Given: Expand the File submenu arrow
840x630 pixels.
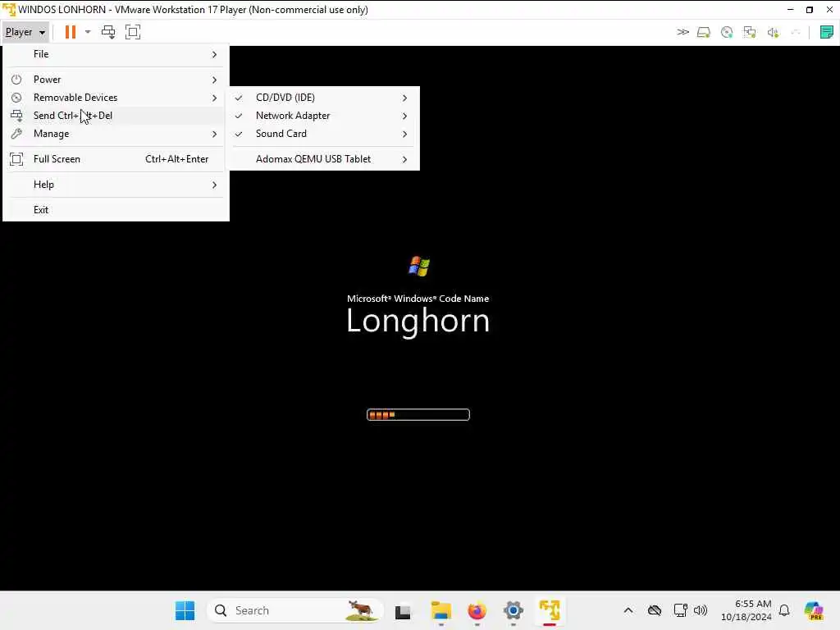Looking at the screenshot, I should [x=214, y=55].
